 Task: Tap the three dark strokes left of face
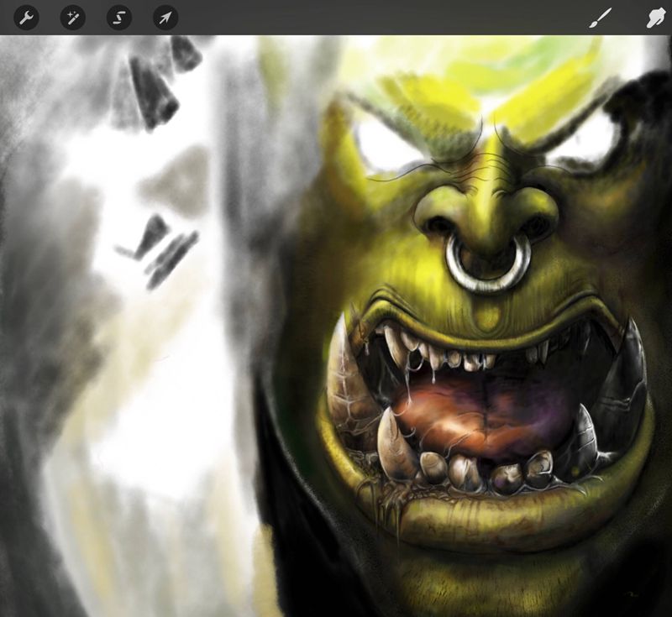164,252
